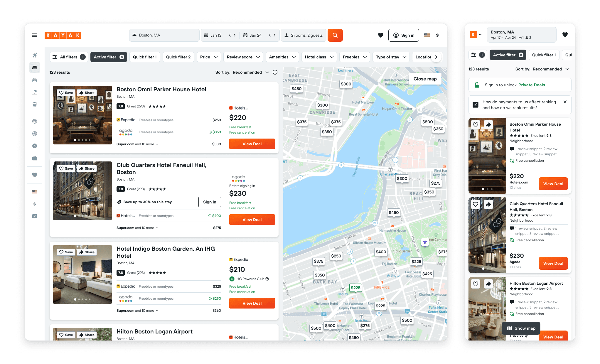
Task: Remove the Active filter chip on desktop
Action: pos(122,57)
